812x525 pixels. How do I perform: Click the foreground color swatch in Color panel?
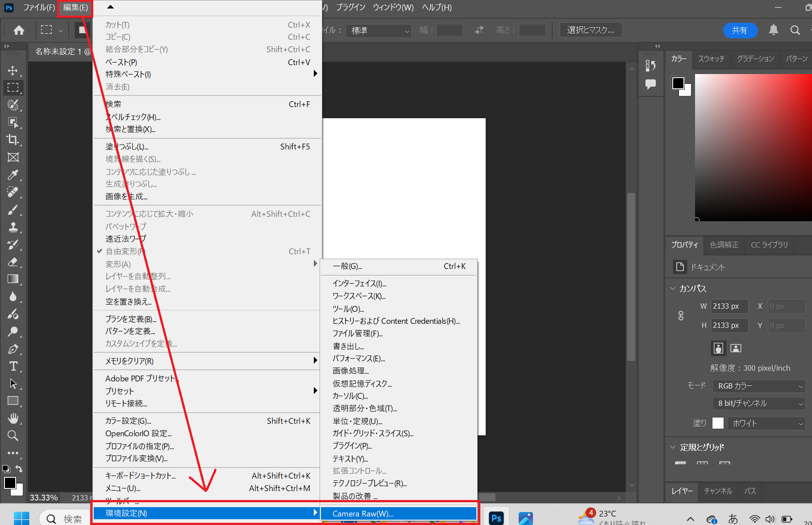click(x=678, y=83)
